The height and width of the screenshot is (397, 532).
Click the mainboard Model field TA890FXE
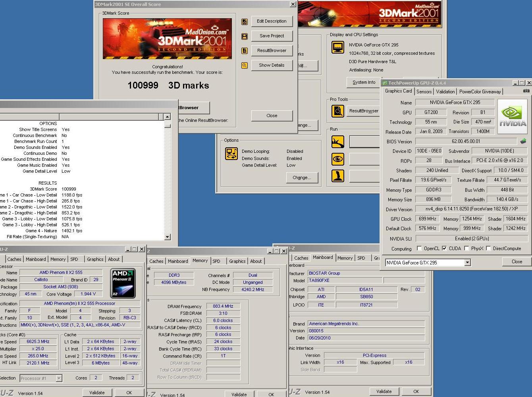[345, 280]
